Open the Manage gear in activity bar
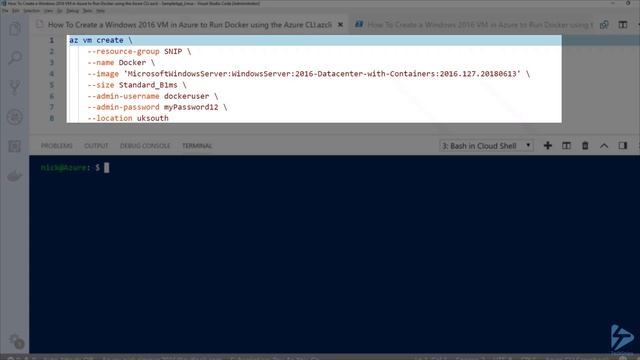This screenshot has height=360, width=640. (16, 341)
